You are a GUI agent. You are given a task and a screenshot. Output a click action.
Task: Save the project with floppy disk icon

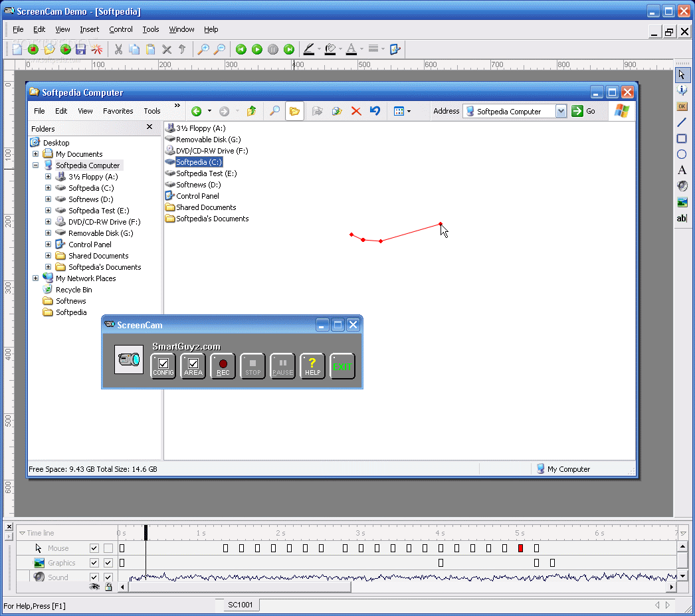[80, 49]
